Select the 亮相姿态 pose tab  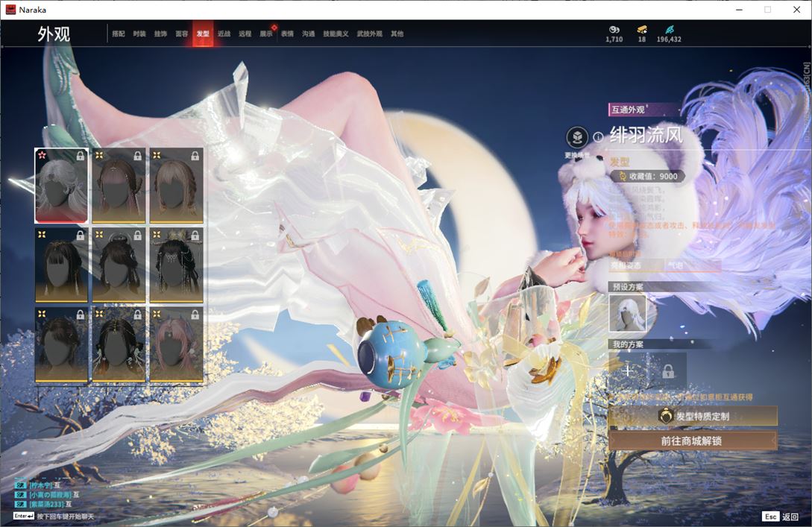click(x=636, y=265)
